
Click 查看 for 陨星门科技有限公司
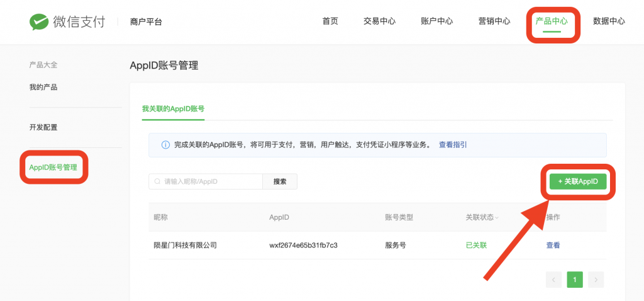(x=553, y=246)
